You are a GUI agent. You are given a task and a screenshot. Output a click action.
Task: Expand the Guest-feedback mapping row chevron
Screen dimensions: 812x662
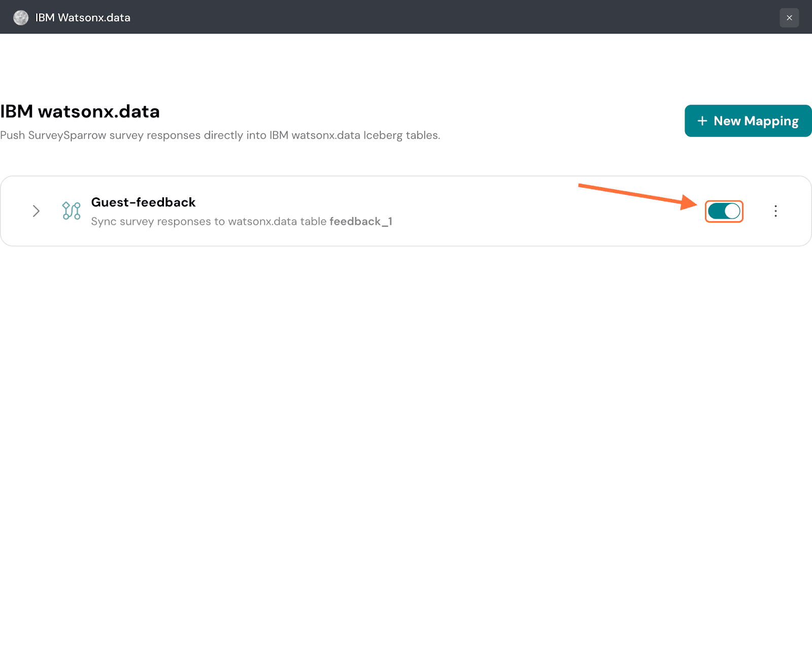tap(36, 211)
